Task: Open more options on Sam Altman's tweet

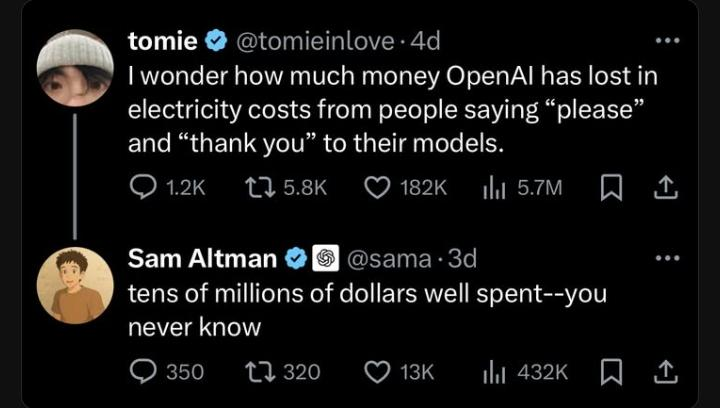Action: (x=663, y=258)
